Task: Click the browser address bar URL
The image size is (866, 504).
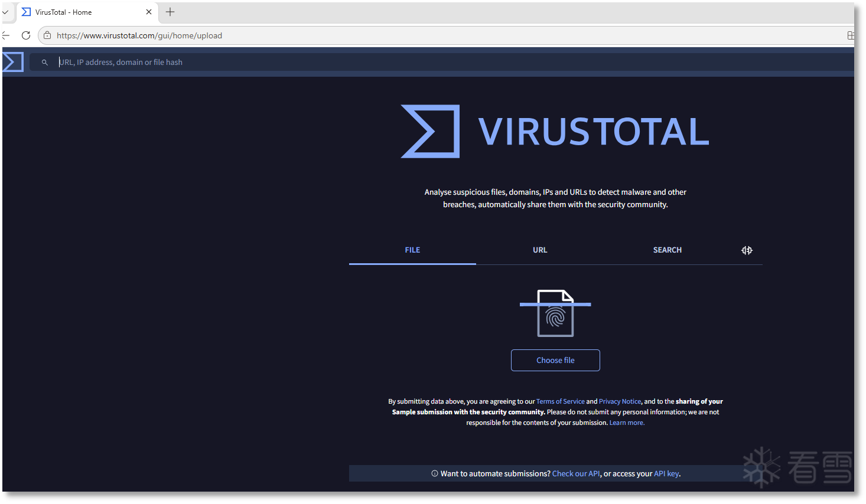Action: point(139,35)
